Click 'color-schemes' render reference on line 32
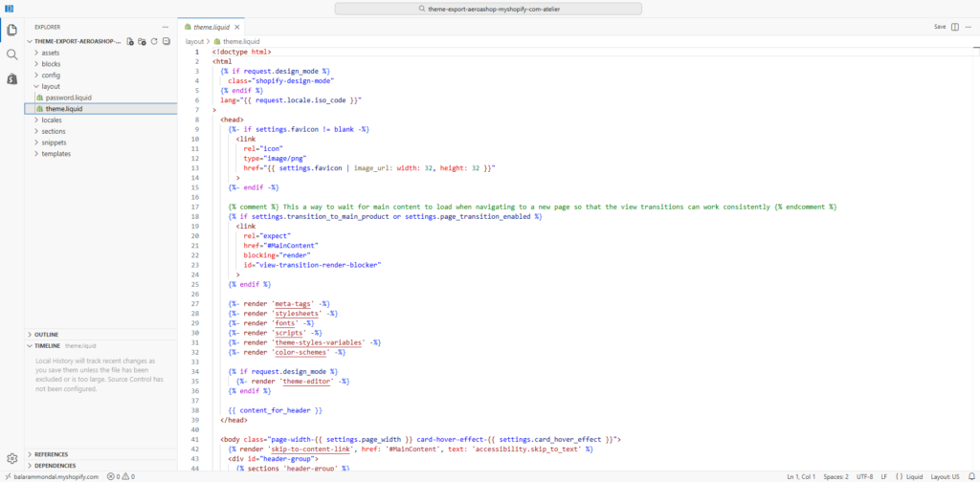Screen dimensions: 980x482 pos(302,352)
